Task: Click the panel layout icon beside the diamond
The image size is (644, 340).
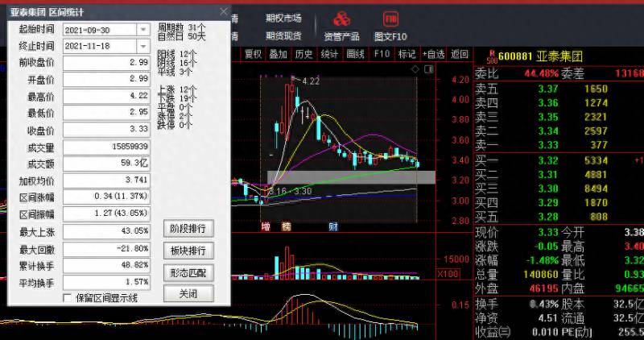Action: pos(428,69)
